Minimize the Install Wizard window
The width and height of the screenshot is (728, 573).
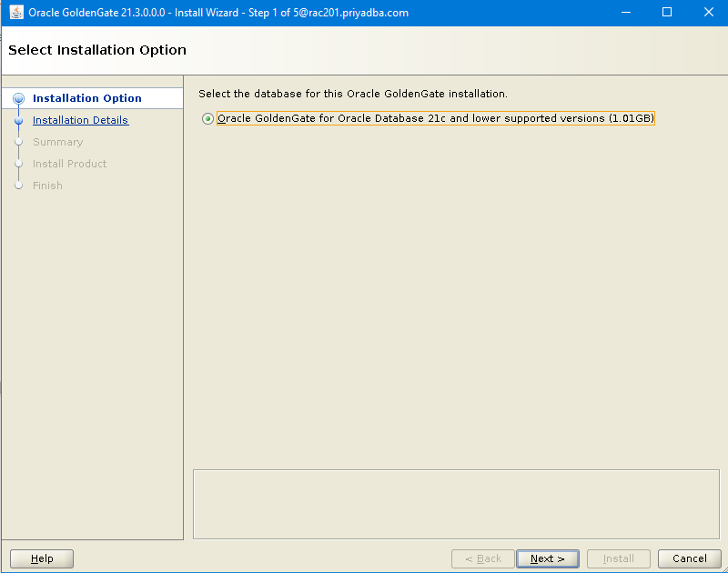coord(626,13)
